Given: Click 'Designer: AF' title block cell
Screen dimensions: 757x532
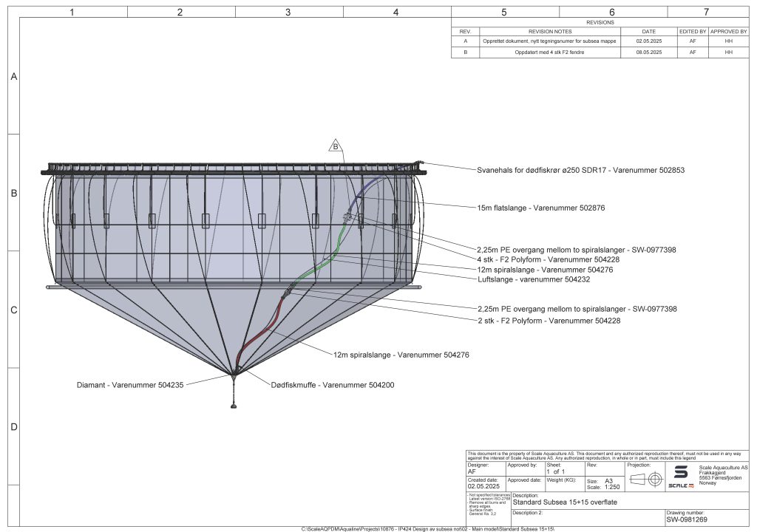Looking at the screenshot, I should [x=485, y=468].
